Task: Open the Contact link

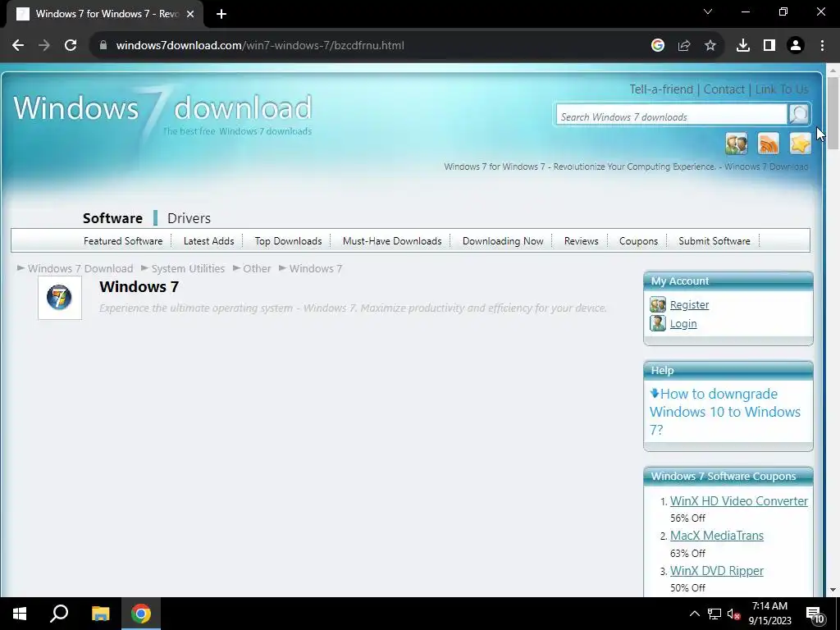Action: tap(724, 89)
